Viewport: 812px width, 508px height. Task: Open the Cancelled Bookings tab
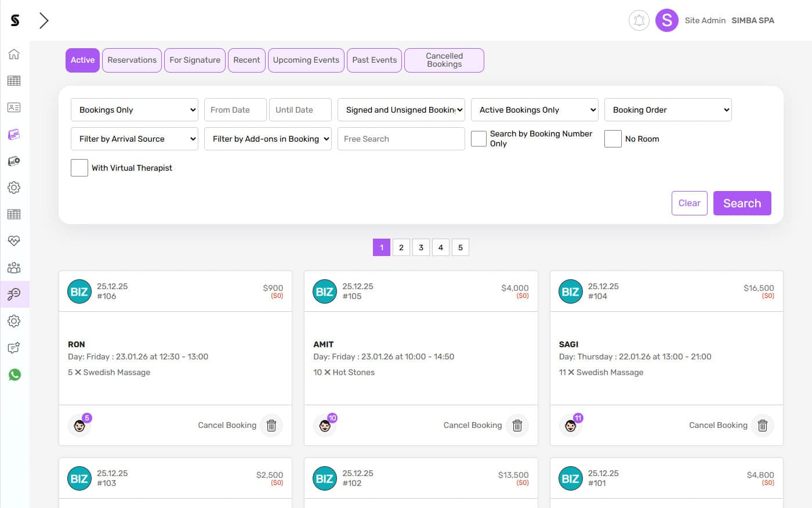point(444,60)
